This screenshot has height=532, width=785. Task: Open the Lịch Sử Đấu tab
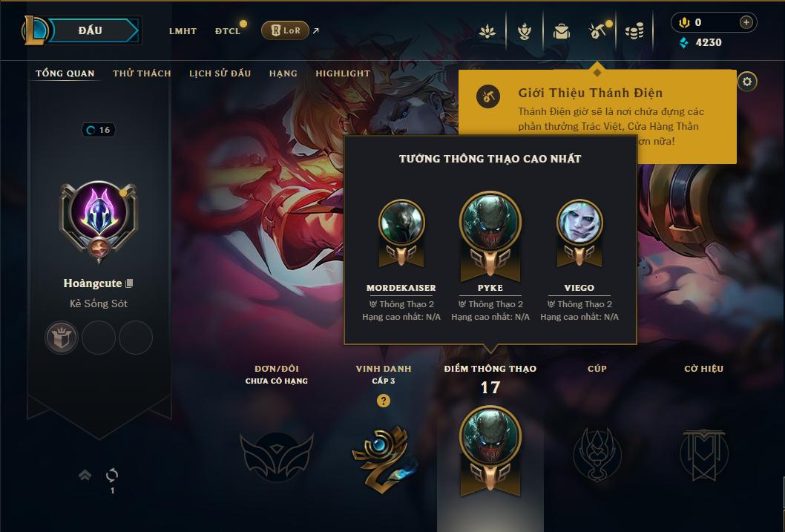pos(220,73)
